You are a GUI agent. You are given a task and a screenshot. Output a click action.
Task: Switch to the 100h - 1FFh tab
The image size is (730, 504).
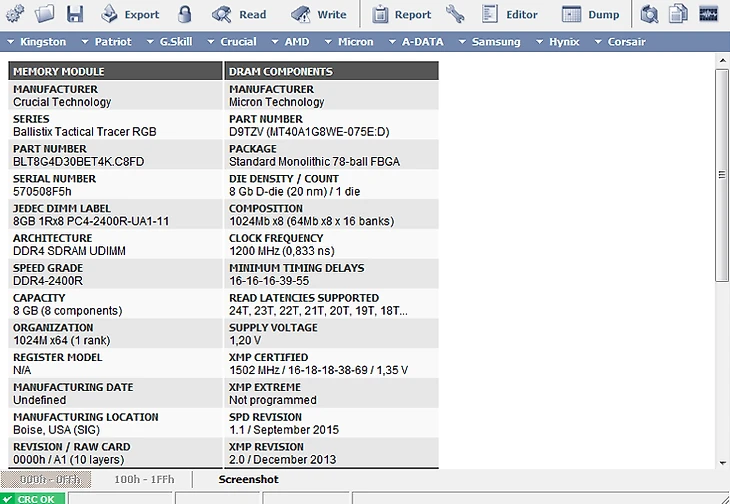pos(144,479)
